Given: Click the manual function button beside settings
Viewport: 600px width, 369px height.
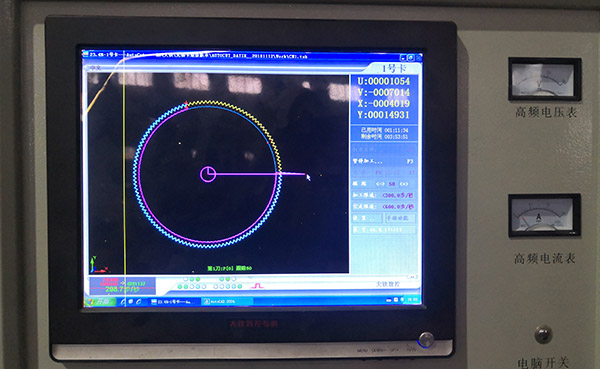Looking at the screenshot, I should click(399, 218).
